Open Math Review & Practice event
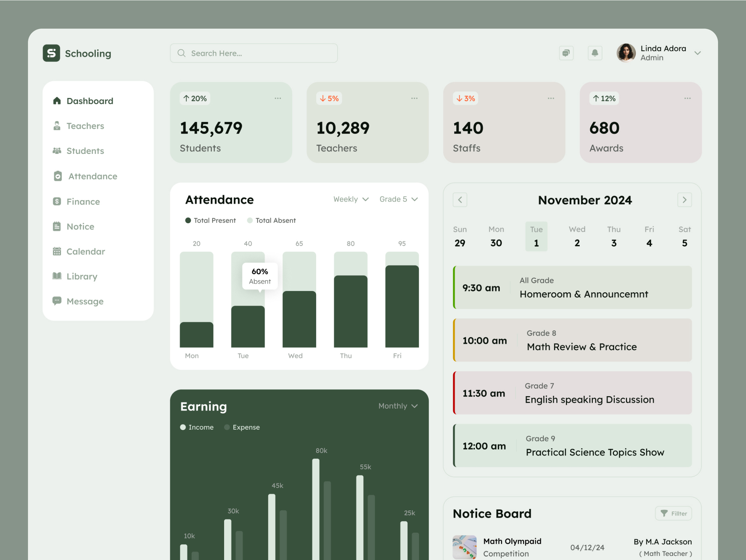Viewport: 746px width, 560px height. [572, 340]
